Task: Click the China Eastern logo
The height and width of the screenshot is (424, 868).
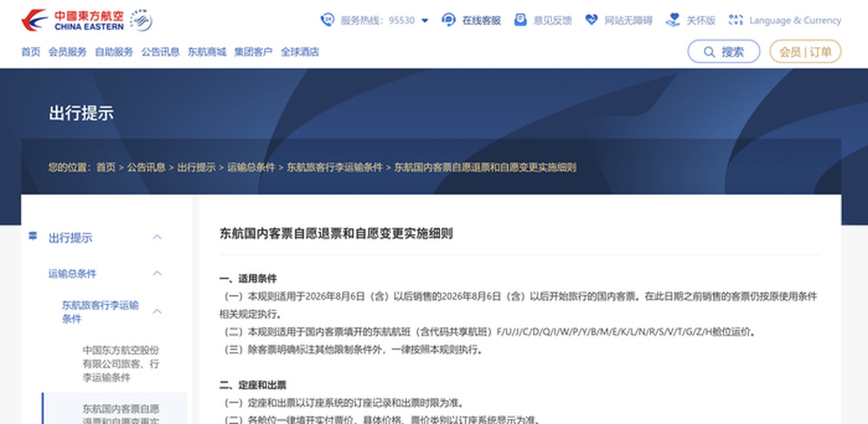Action: [73, 20]
